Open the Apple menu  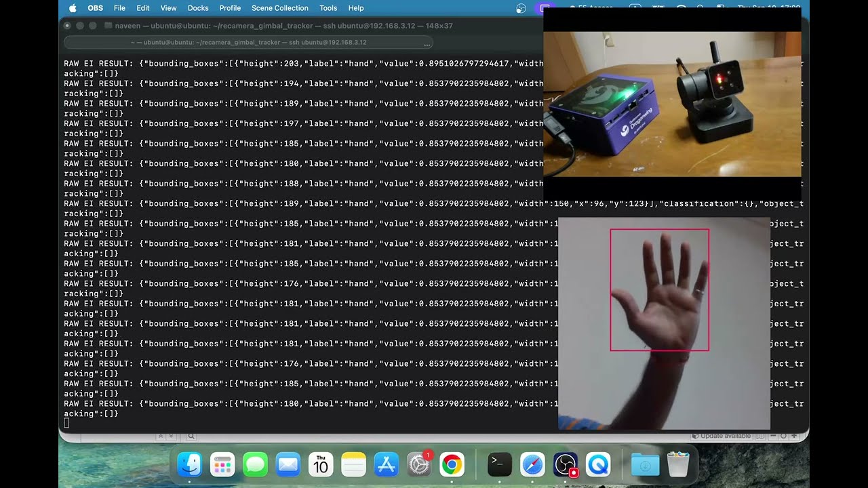pyautogui.click(x=73, y=8)
